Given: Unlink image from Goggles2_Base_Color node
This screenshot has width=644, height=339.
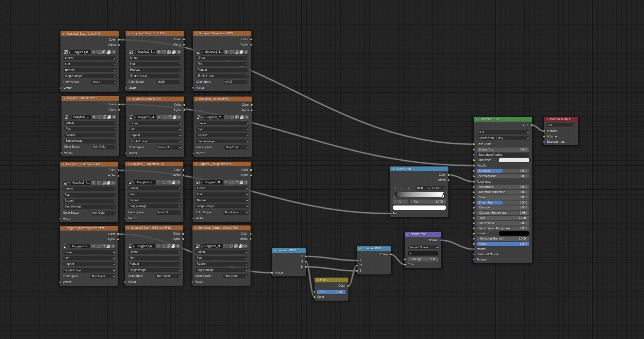Looking at the screenshot, I should tap(179, 52).
